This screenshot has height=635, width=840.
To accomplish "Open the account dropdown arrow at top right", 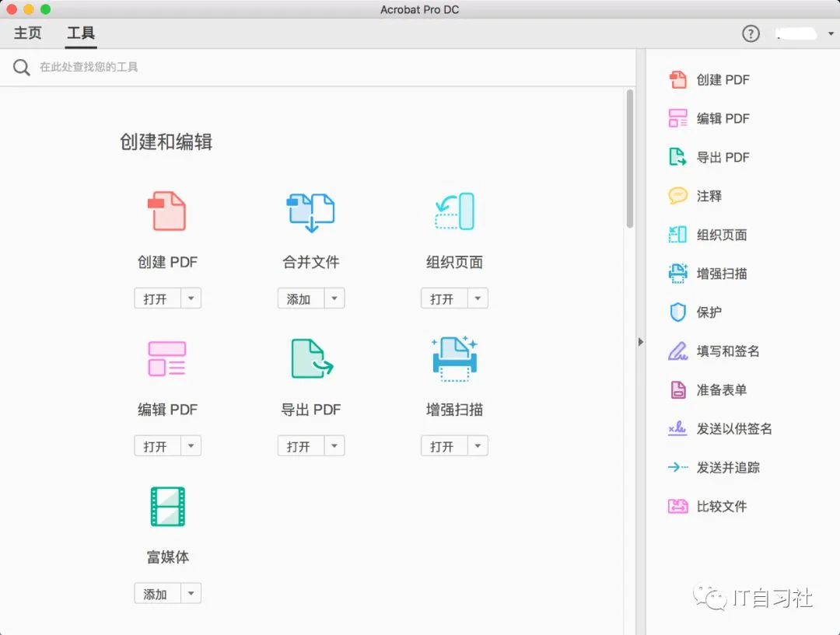I will point(831,33).
